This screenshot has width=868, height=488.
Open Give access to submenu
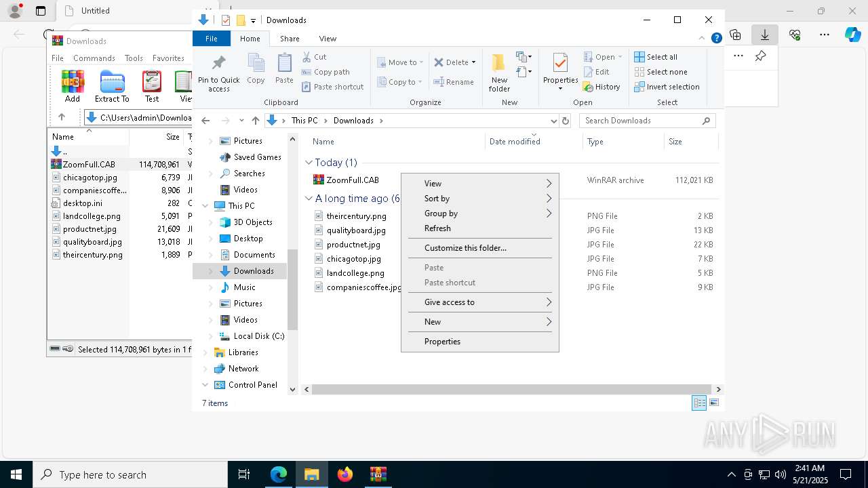(480, 302)
